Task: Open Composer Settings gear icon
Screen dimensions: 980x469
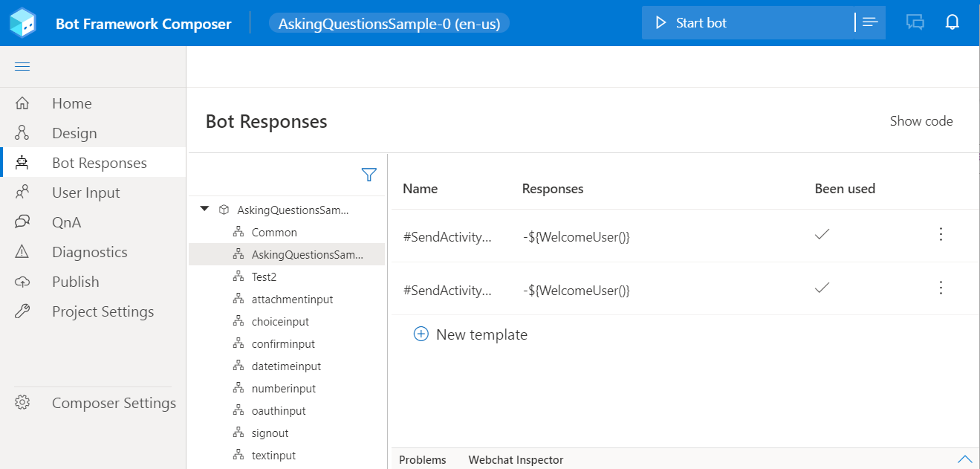Action: [22, 403]
